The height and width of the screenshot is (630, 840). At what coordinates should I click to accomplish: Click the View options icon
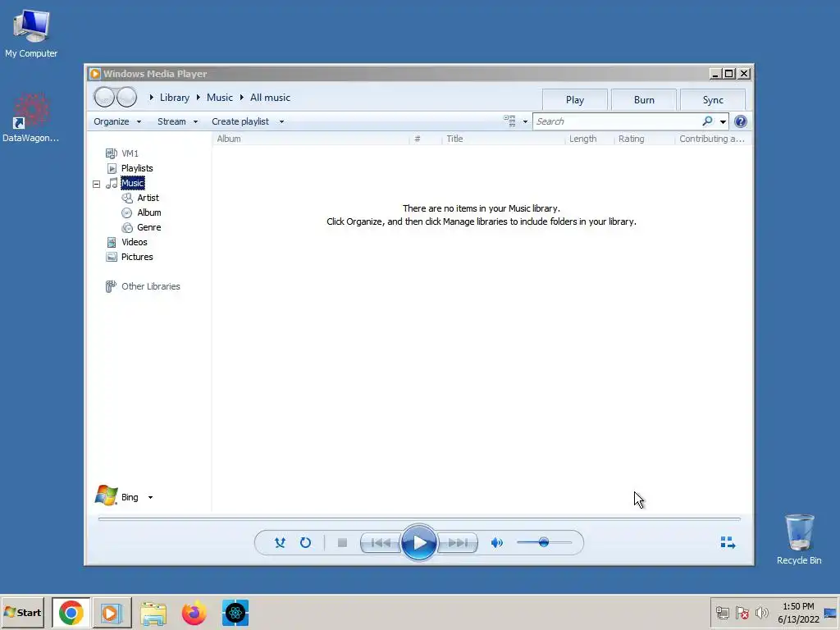point(509,121)
